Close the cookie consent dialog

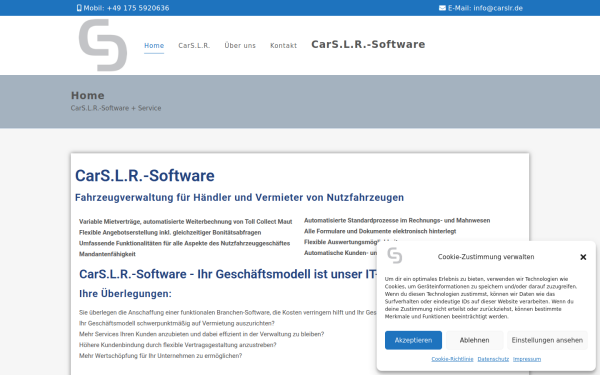pos(583,257)
